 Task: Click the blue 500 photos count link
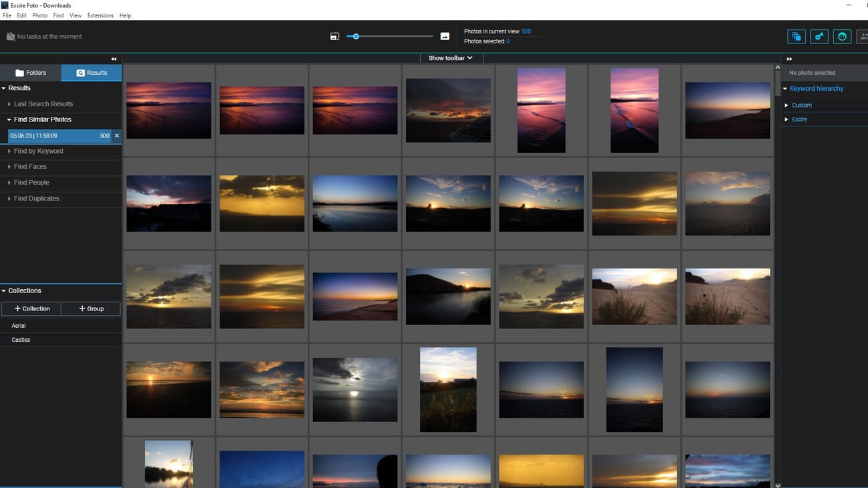pos(526,31)
